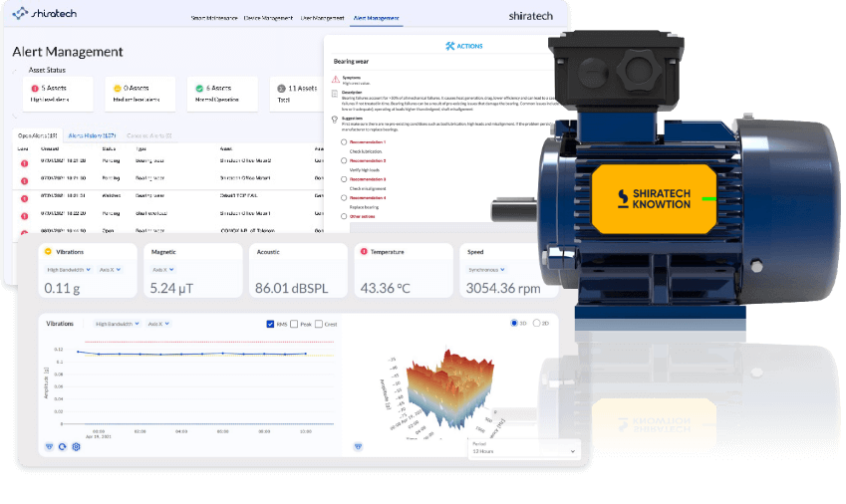846x504 pixels.
Task: Click the Status column header
Action: [x=109, y=148]
